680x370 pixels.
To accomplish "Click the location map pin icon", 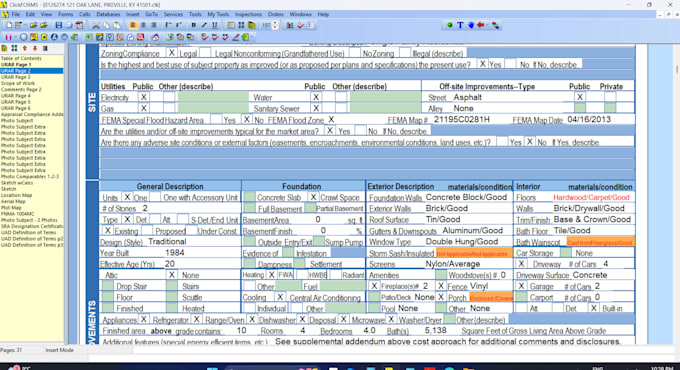I will click(x=110, y=37).
